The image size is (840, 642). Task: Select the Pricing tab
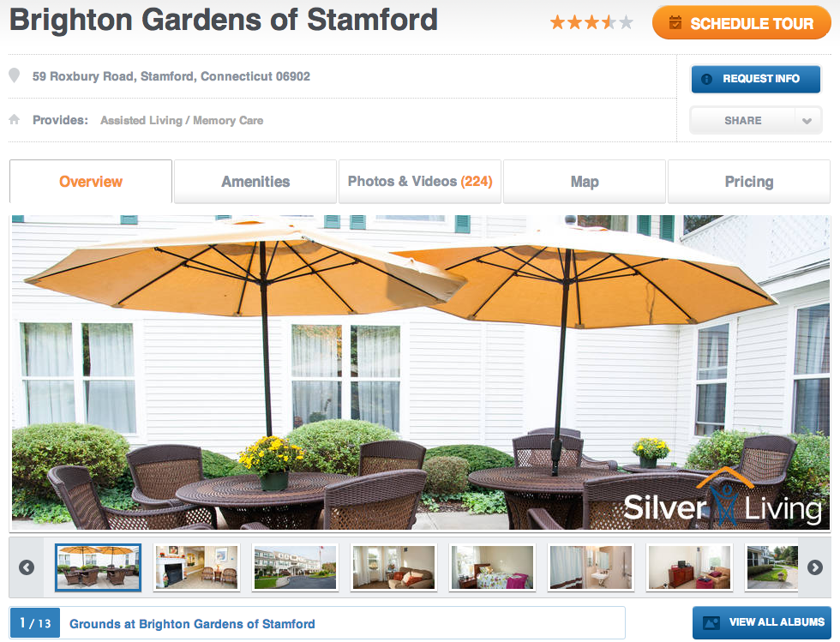(x=749, y=182)
